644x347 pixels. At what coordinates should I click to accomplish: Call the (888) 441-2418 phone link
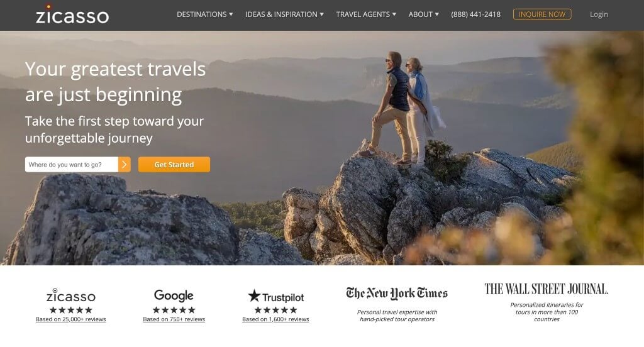[475, 14]
